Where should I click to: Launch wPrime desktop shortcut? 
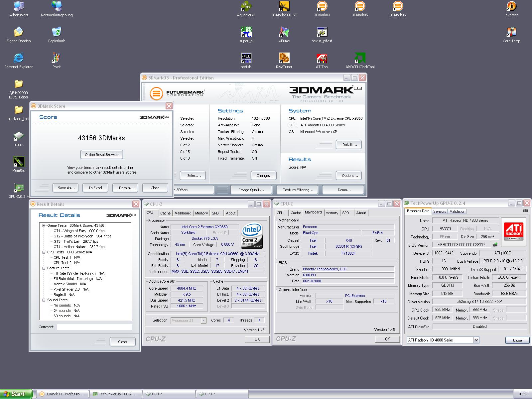284,35
